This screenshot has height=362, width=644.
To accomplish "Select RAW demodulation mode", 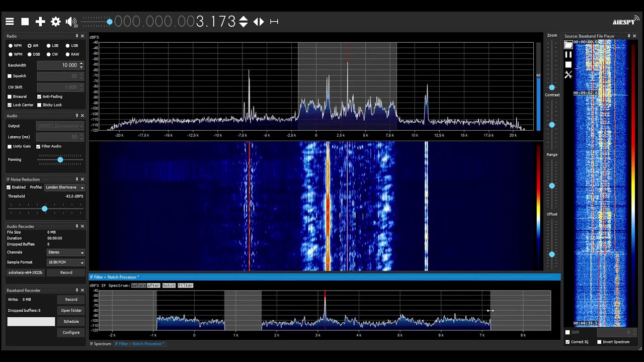I will (72, 54).
